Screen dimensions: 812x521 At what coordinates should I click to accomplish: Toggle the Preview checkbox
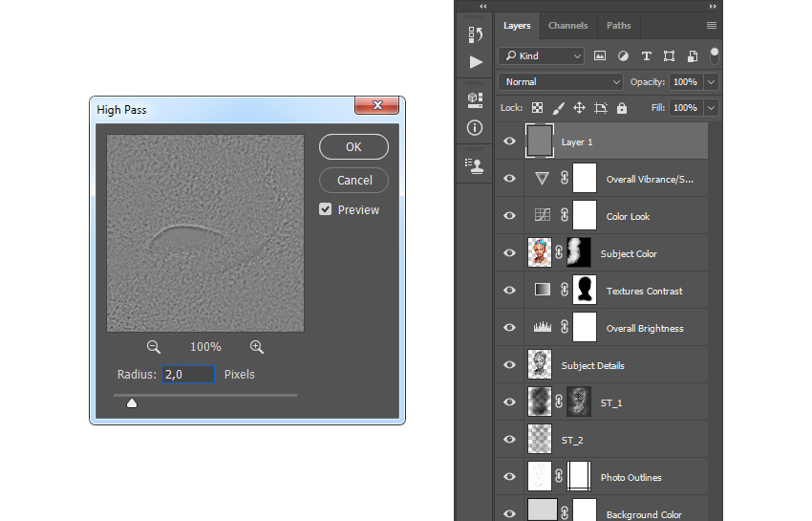325,209
